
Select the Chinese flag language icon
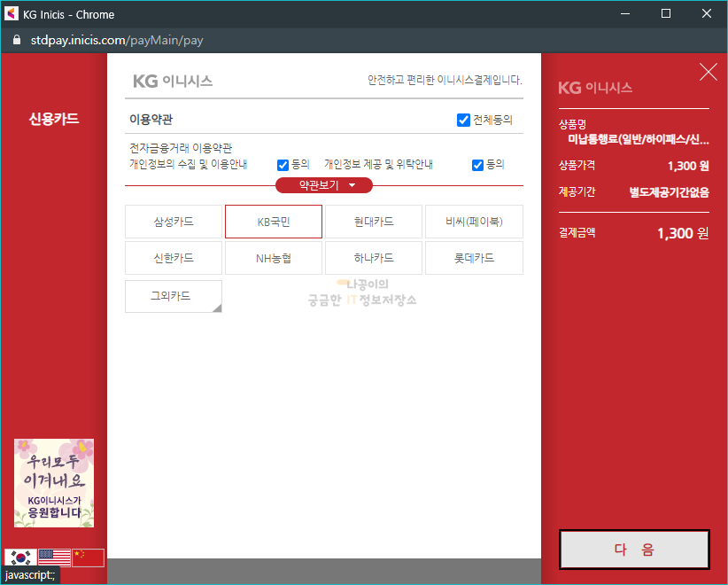pyautogui.click(x=89, y=558)
